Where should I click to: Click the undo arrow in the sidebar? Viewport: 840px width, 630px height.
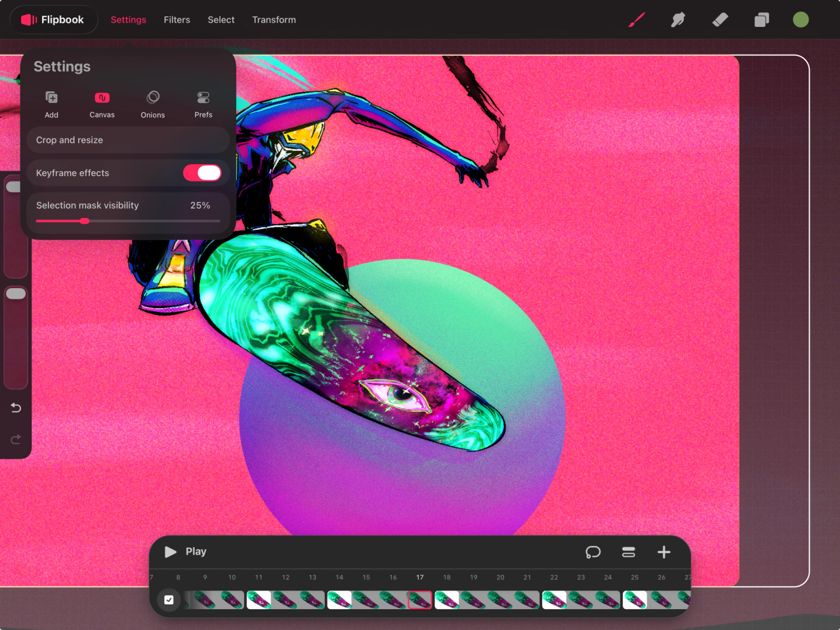(x=15, y=408)
